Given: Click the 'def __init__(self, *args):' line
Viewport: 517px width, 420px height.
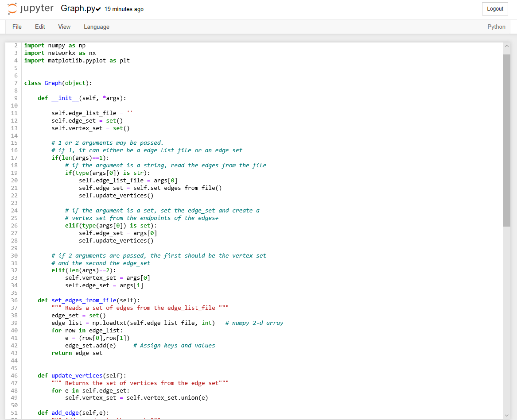Looking at the screenshot, I should pos(82,98).
